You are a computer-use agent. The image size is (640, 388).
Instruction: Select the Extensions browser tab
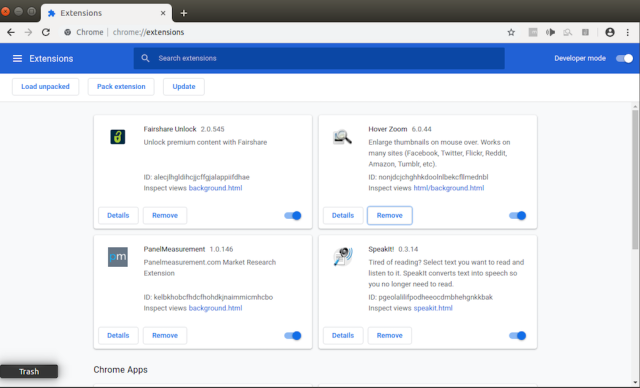[106, 13]
